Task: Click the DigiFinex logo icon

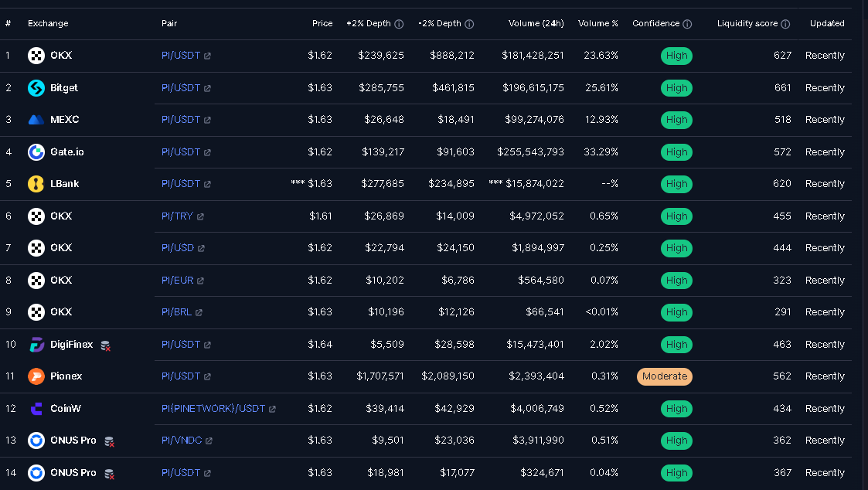Action: pos(36,345)
